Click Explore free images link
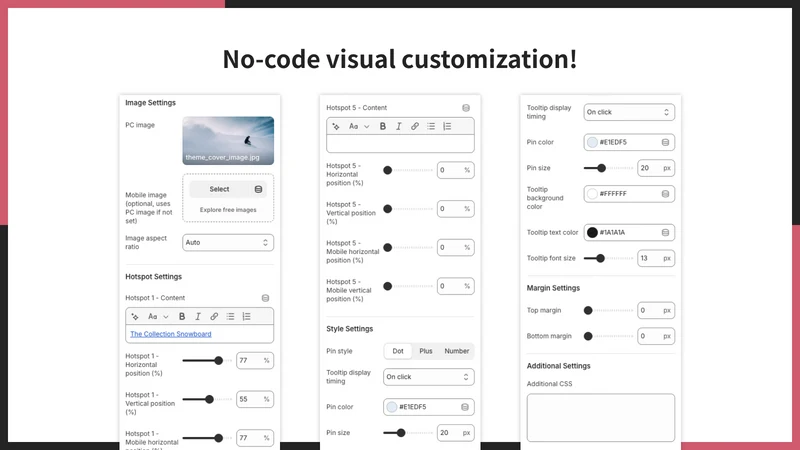The height and width of the screenshot is (450, 800). pos(228,210)
